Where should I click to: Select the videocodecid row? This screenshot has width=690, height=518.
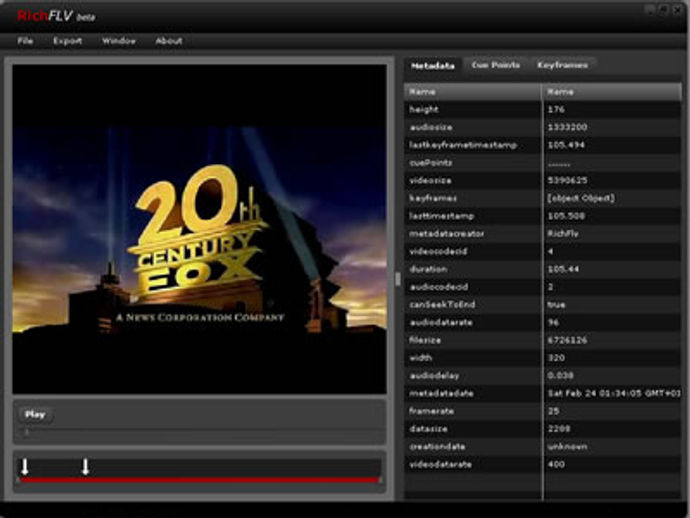543,251
